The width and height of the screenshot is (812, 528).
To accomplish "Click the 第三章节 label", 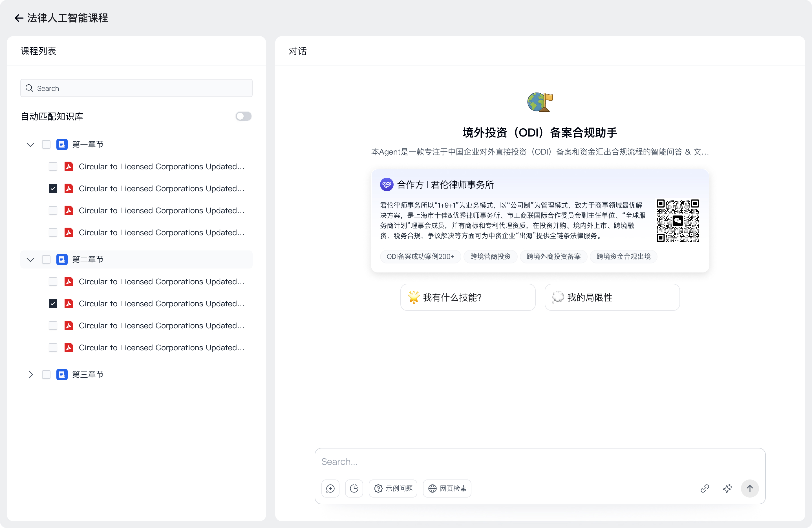I will (x=88, y=374).
